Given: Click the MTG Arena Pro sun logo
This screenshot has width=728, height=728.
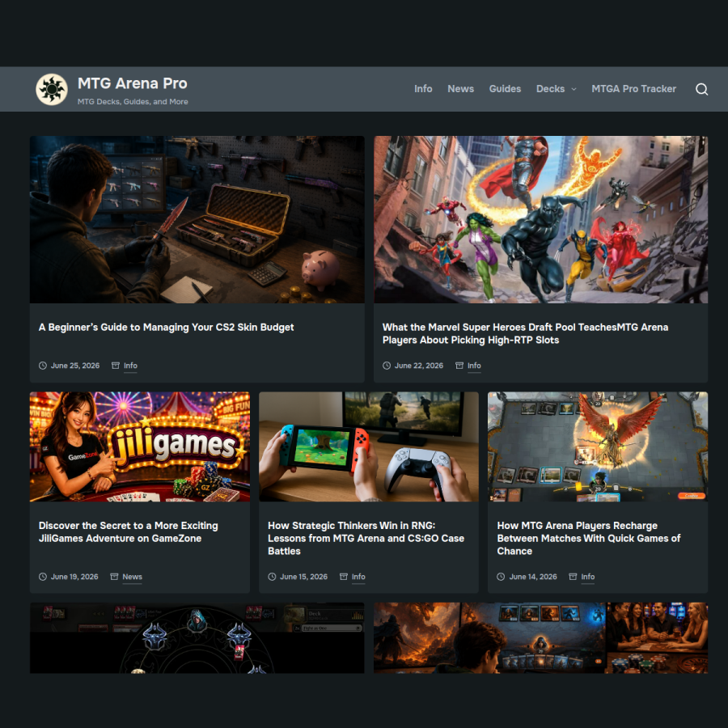Looking at the screenshot, I should point(52,89).
